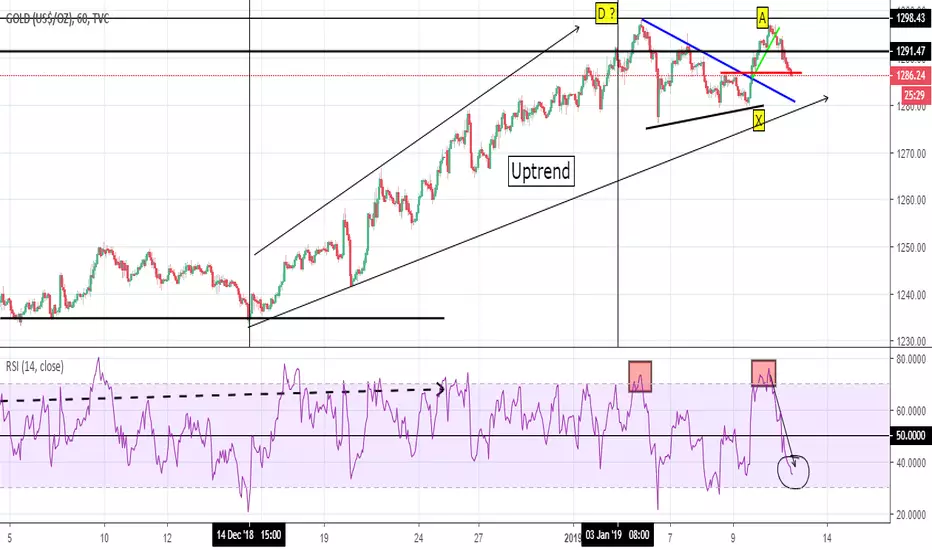The height and width of the screenshot is (550, 932).
Task: Select the left red overbought box in RSI
Action: 640,376
